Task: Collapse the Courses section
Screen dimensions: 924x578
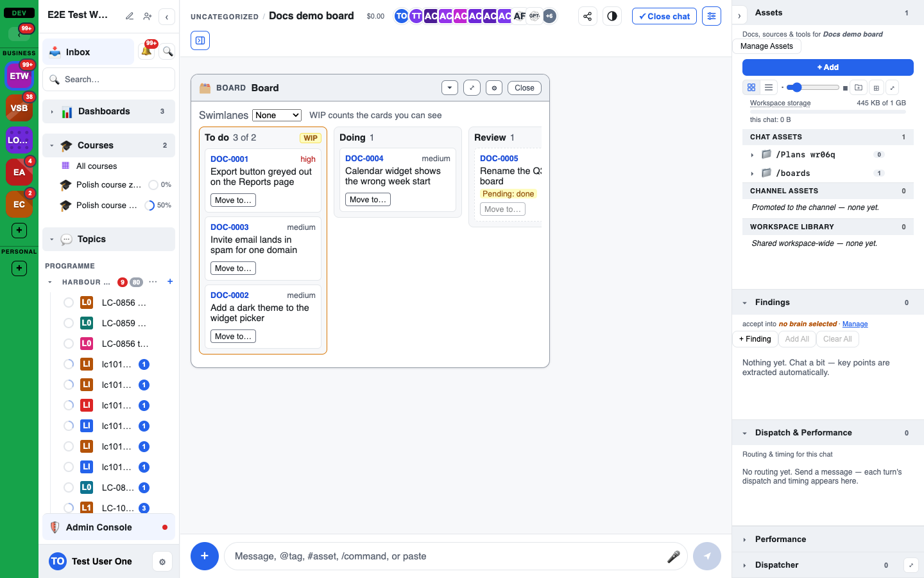Action: (52, 146)
